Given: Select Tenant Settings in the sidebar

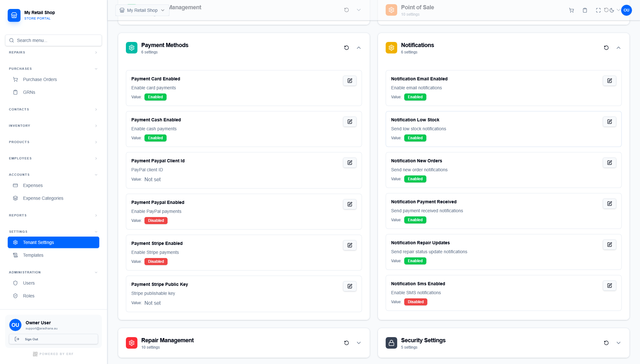Looking at the screenshot, I should coord(53,242).
